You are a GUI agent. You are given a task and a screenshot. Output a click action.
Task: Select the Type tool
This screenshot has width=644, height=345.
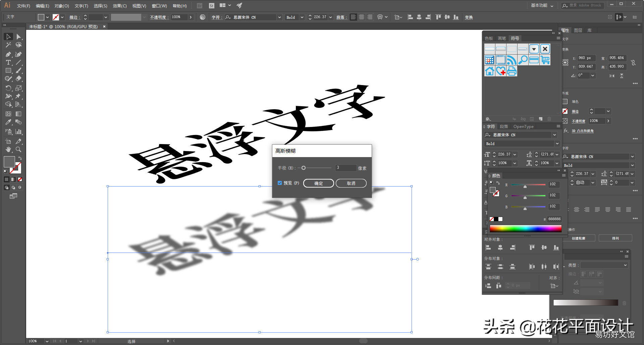(x=8, y=63)
